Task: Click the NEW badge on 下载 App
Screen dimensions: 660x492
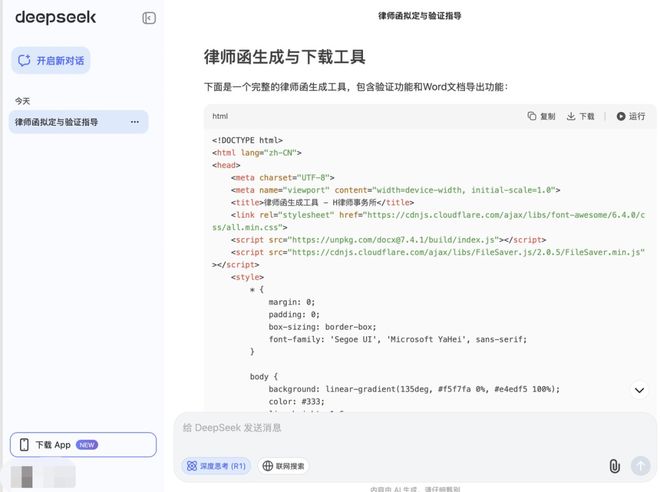Action: [87, 445]
